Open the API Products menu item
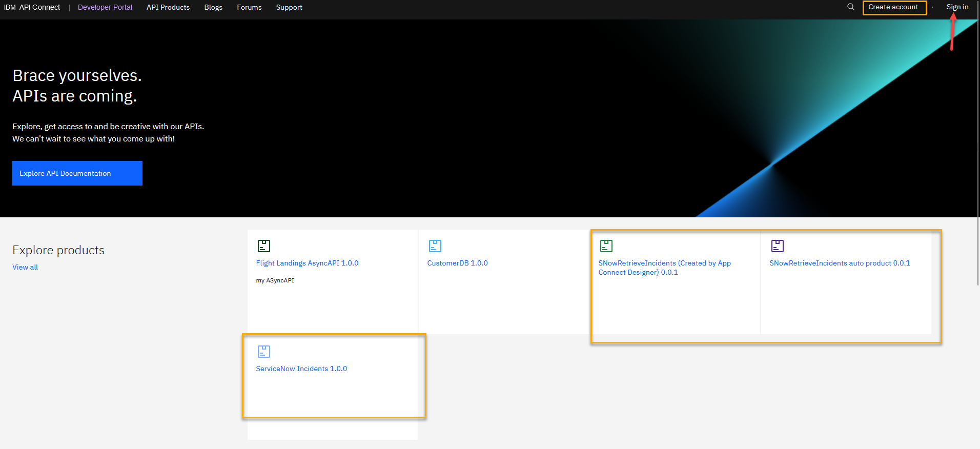This screenshot has width=980, height=449. (x=168, y=8)
